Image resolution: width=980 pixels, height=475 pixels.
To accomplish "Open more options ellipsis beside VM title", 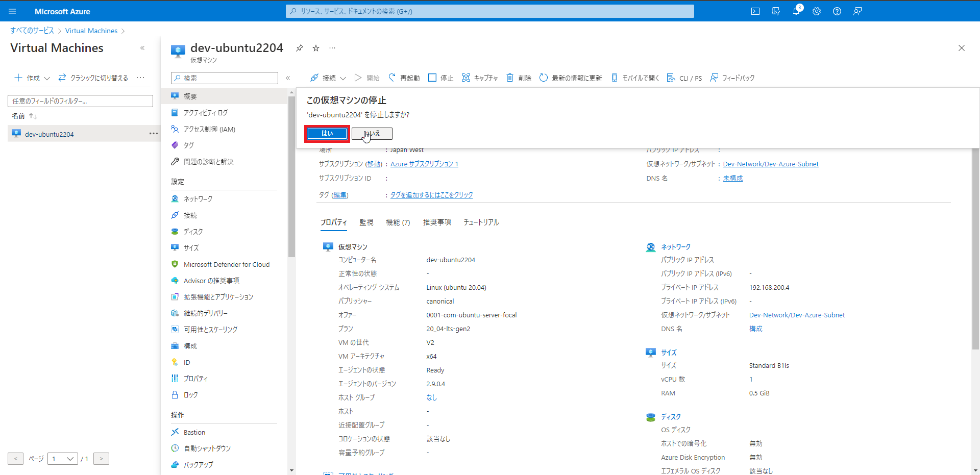I will [x=332, y=48].
